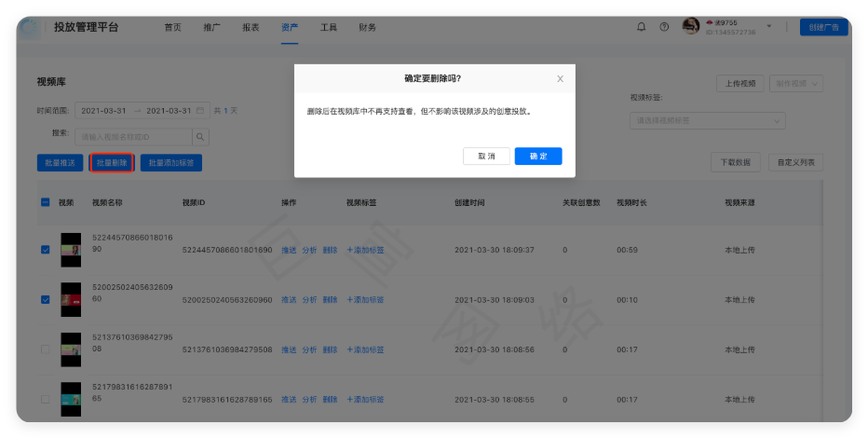Click the 关联创意数 column header
This screenshot has height=438, width=868.
(x=581, y=202)
